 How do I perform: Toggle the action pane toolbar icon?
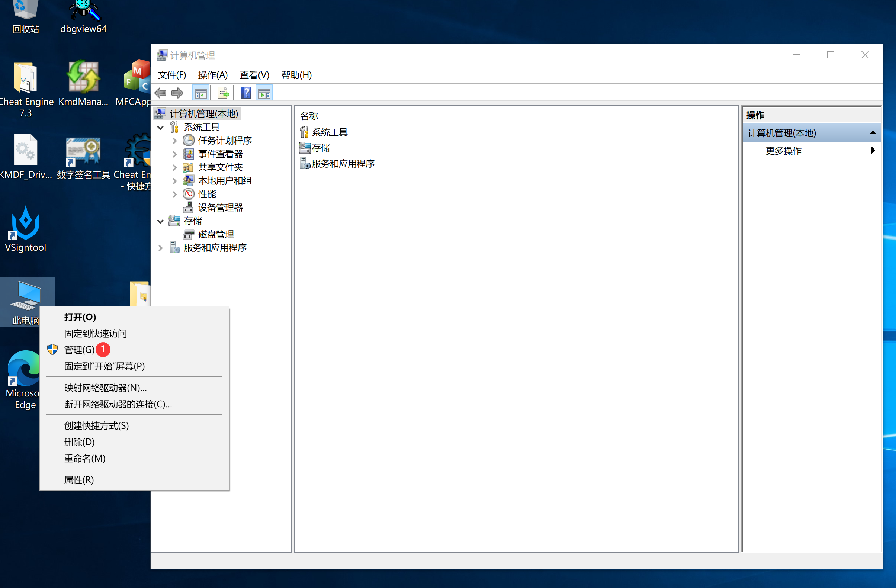264,93
